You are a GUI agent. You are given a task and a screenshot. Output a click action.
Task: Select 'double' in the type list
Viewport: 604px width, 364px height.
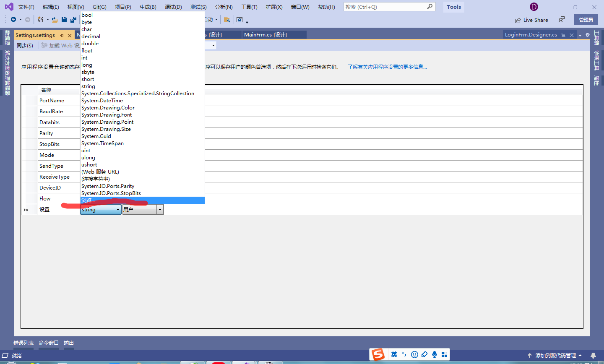[x=142, y=44]
